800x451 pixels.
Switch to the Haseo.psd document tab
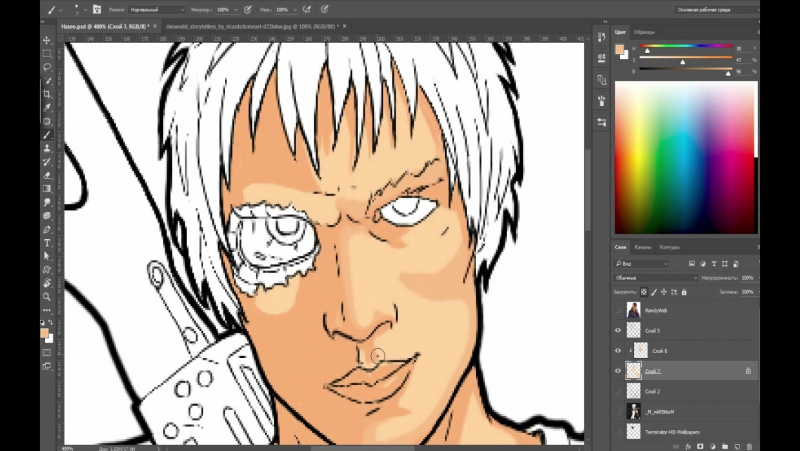[105, 26]
